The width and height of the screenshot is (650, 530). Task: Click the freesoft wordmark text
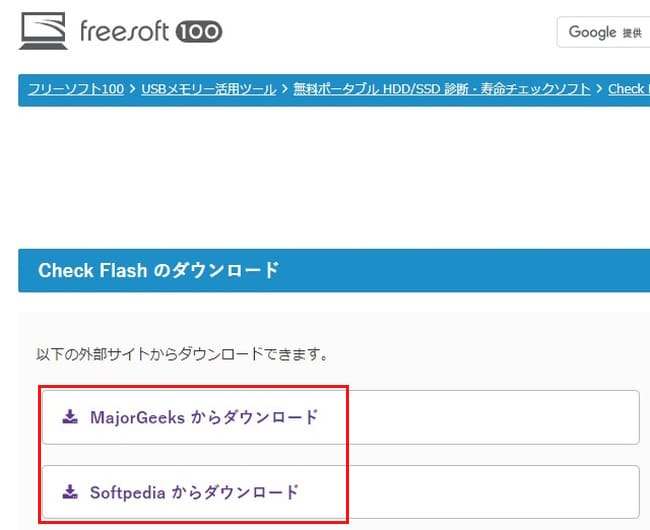pyautogui.click(x=125, y=32)
